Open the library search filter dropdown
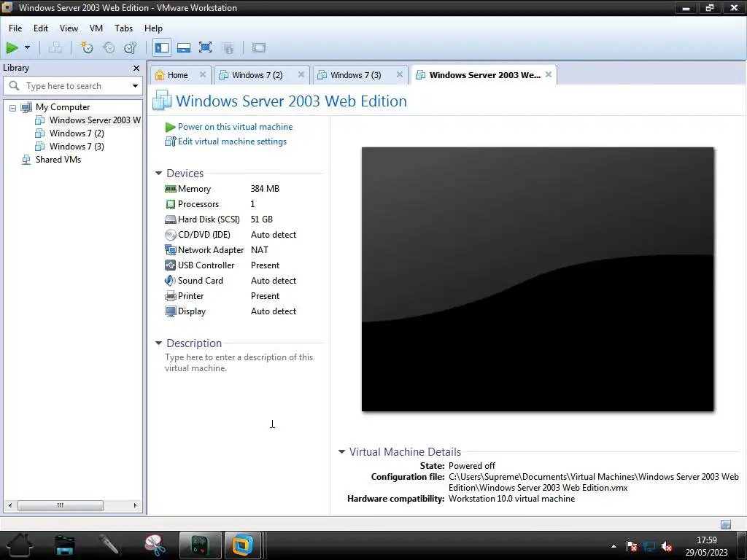 click(x=135, y=86)
